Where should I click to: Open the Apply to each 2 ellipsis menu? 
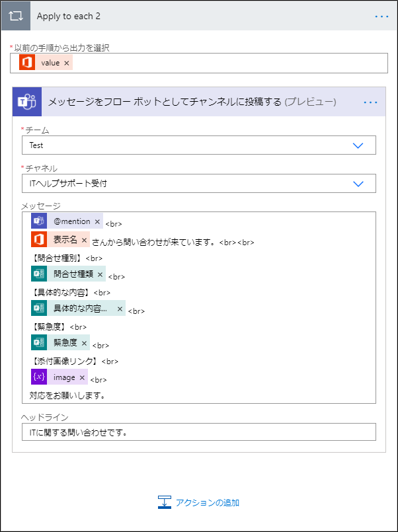(x=381, y=17)
